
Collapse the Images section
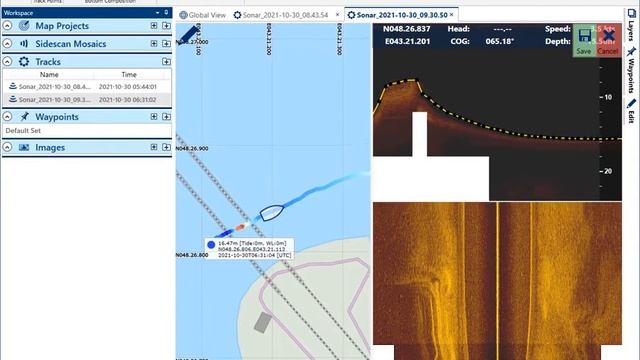(7, 147)
